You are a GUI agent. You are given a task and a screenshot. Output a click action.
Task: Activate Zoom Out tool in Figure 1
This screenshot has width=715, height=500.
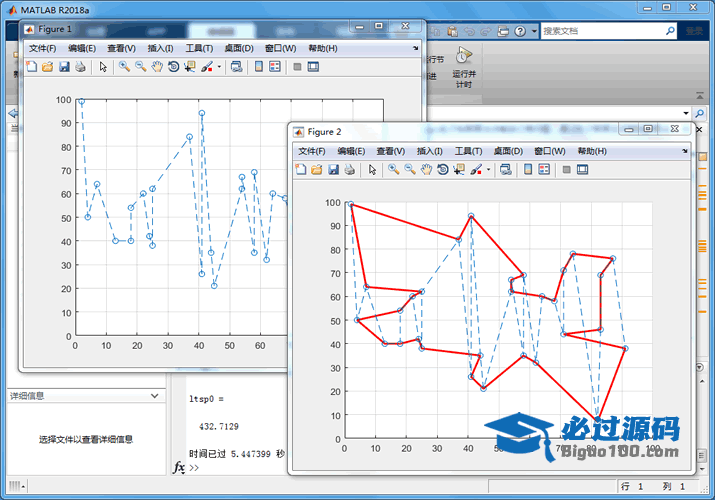click(x=140, y=67)
